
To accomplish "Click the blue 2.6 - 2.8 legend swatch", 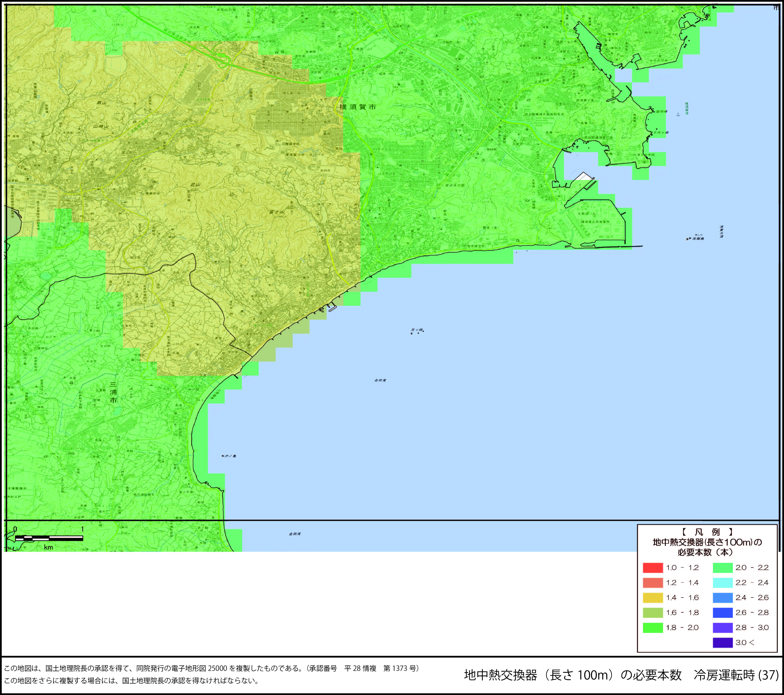I will pyautogui.click(x=723, y=613).
